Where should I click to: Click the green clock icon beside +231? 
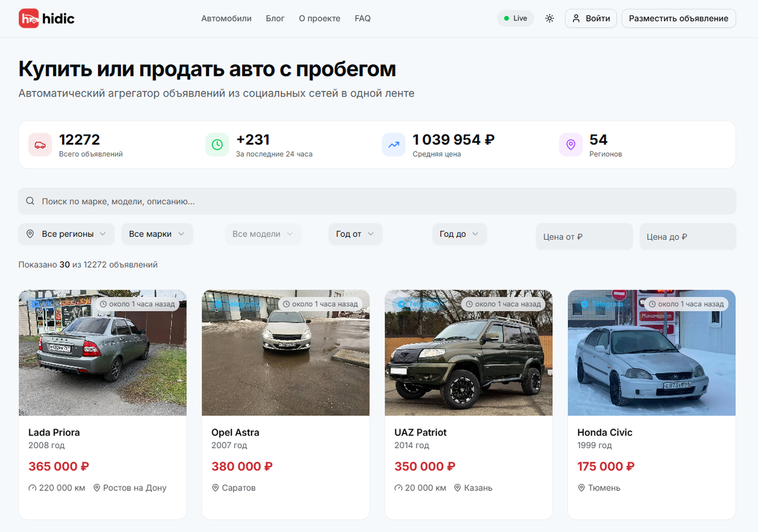217,145
